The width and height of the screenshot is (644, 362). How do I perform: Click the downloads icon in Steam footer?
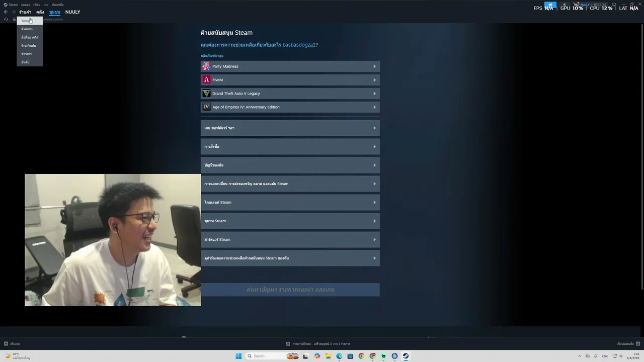tap(288, 344)
